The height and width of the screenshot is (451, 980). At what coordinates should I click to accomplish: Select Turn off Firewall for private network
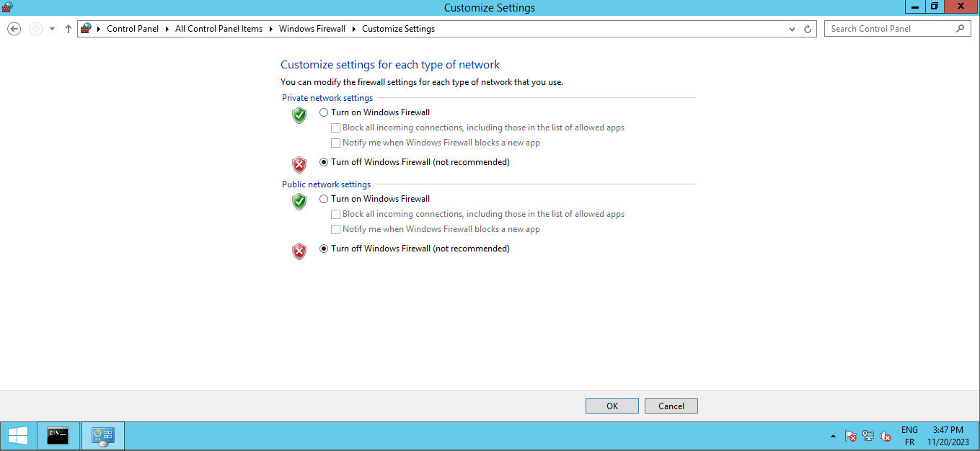coord(324,162)
